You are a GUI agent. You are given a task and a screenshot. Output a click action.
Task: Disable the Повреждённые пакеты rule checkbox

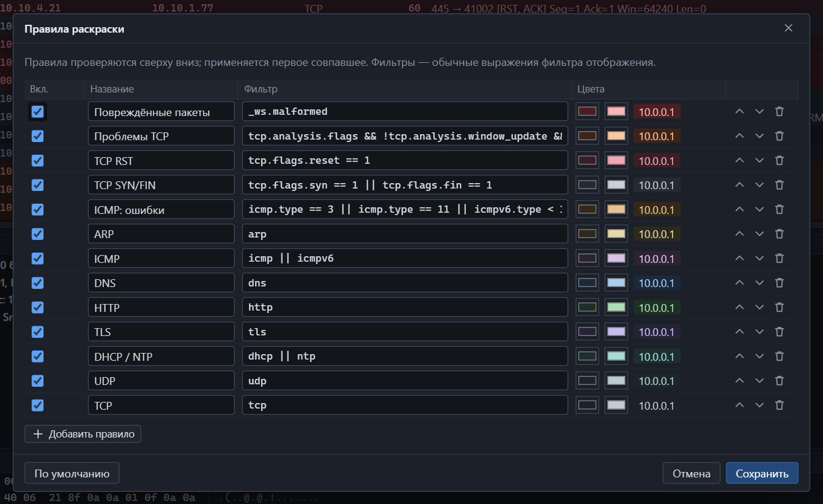(x=37, y=111)
